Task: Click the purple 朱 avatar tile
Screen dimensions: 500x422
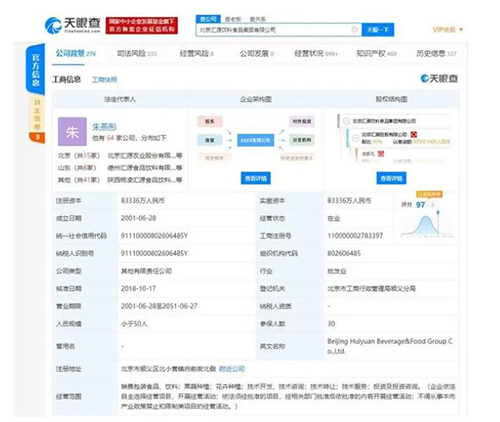Action: [x=72, y=131]
